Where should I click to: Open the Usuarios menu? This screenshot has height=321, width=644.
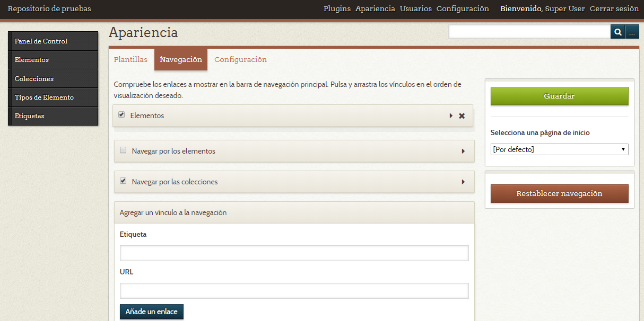416,8
